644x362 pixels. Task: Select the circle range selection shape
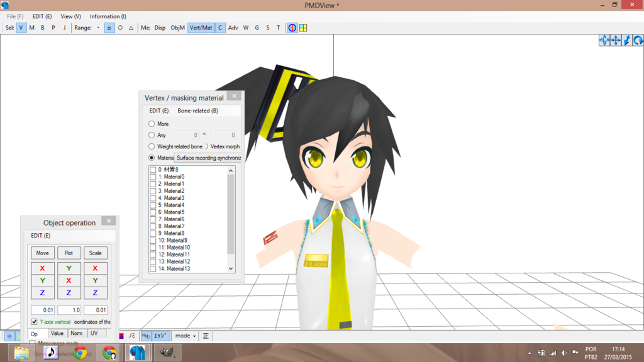coord(120,28)
